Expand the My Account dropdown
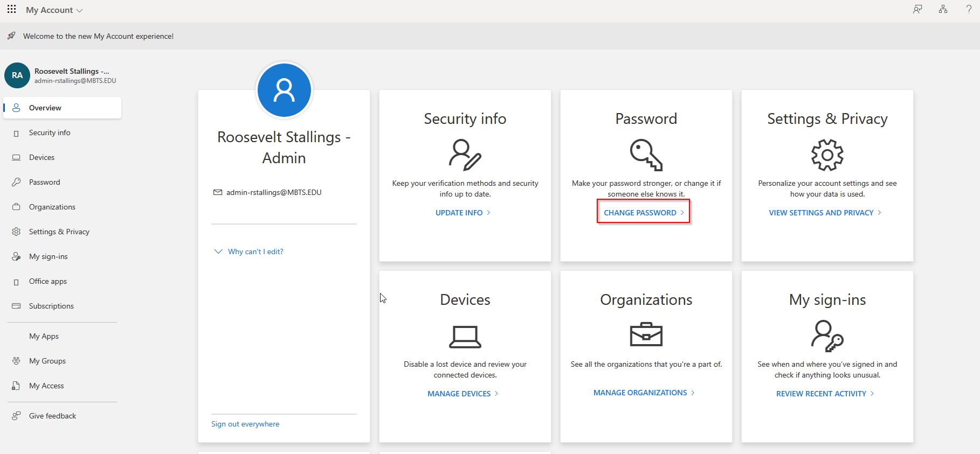980x454 pixels. [54, 10]
